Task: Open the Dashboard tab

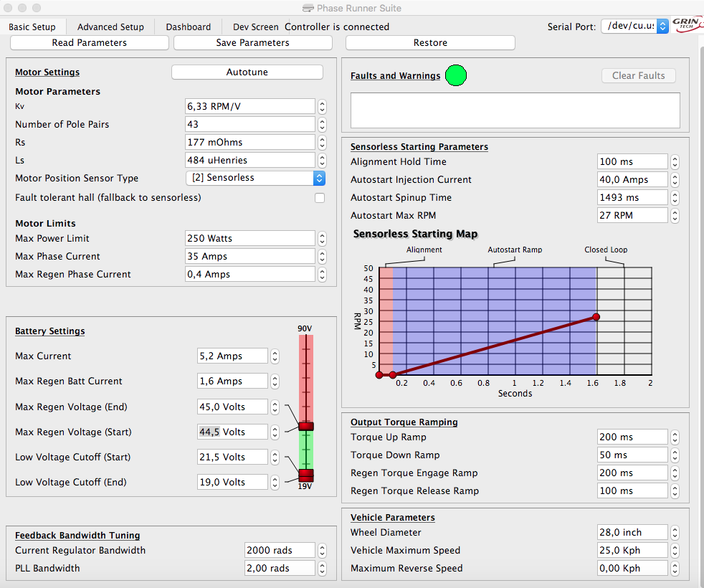Action: coord(189,27)
